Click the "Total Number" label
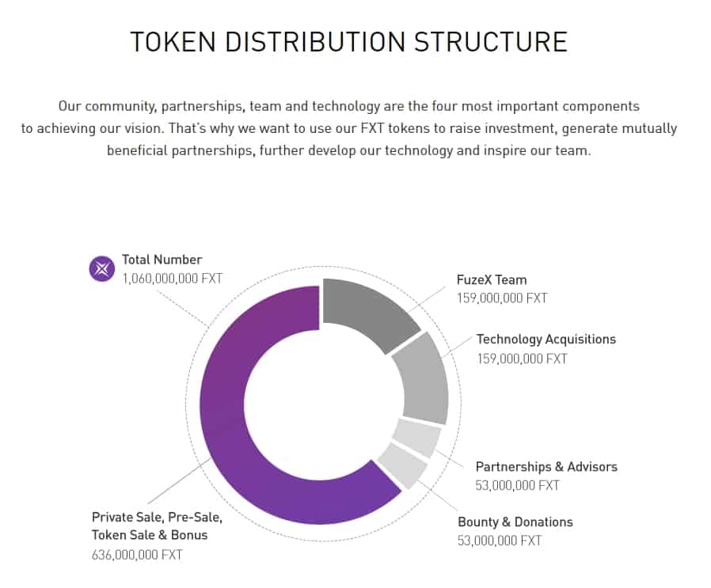 [162, 260]
